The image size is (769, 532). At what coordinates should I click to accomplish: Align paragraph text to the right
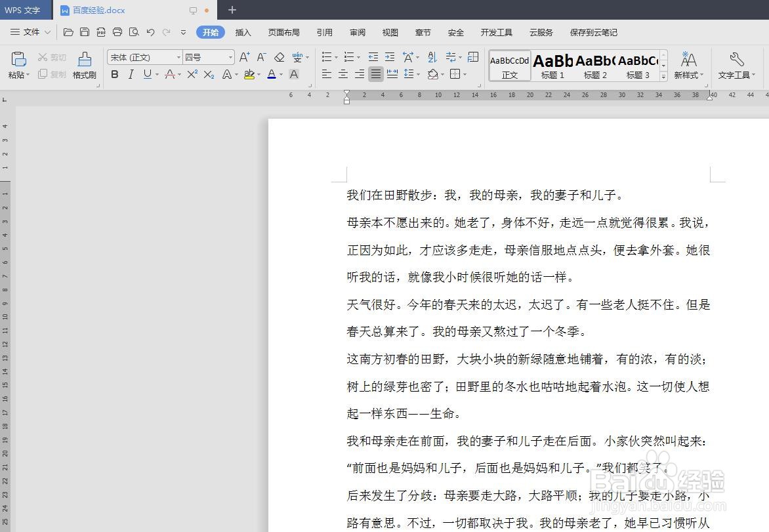[x=360, y=74]
